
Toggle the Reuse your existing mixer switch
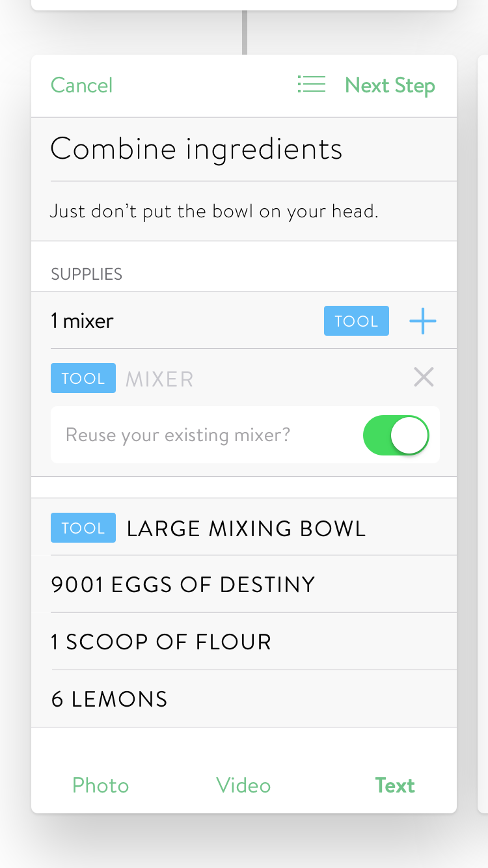click(396, 435)
